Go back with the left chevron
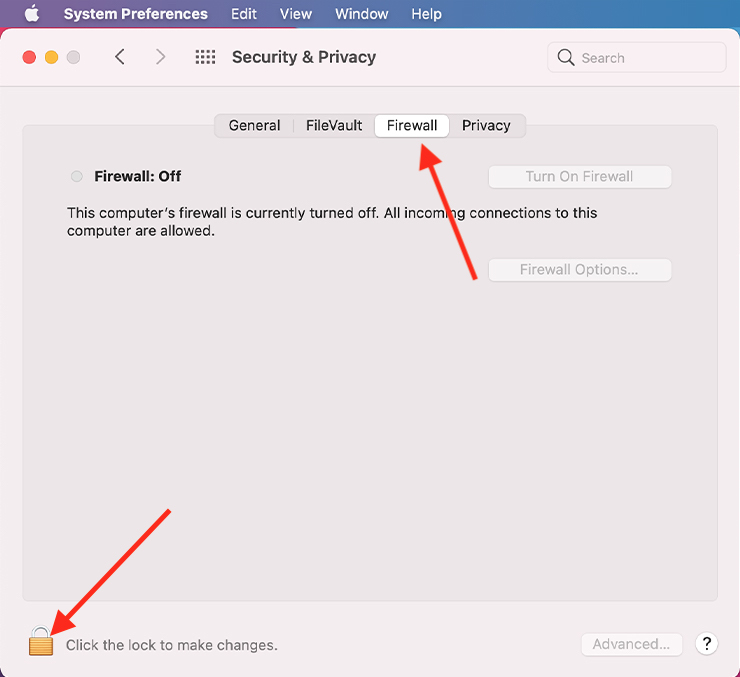 point(120,57)
